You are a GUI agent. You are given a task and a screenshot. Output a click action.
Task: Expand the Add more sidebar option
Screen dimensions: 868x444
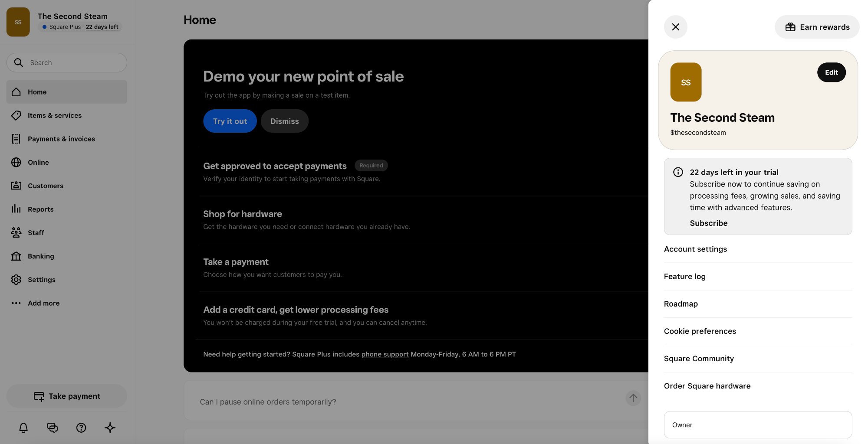tap(43, 303)
